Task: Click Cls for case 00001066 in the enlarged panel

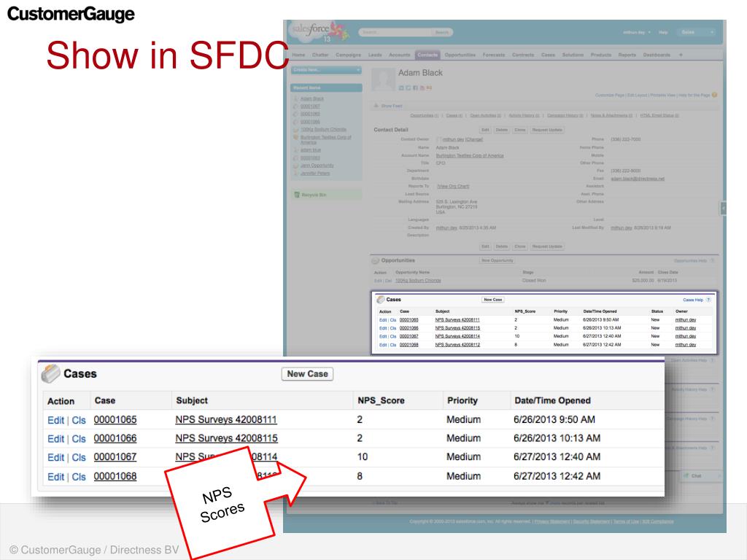Action: point(79,439)
